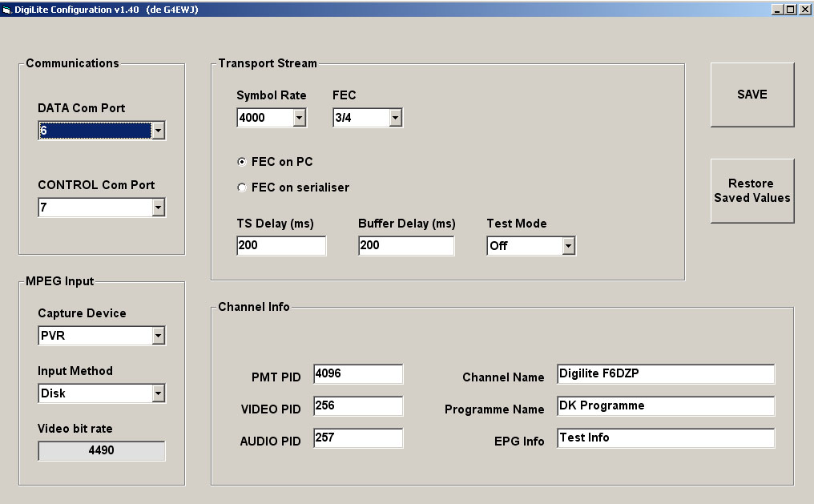Viewport: 814px width, 504px height.
Task: Click the Communications group label
Action: click(72, 63)
